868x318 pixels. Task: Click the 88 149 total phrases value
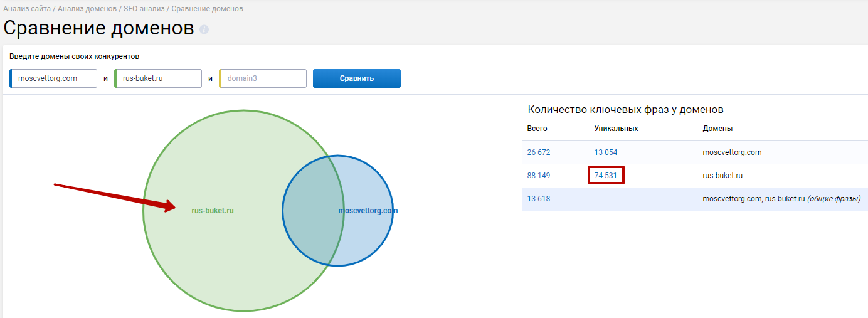point(539,176)
